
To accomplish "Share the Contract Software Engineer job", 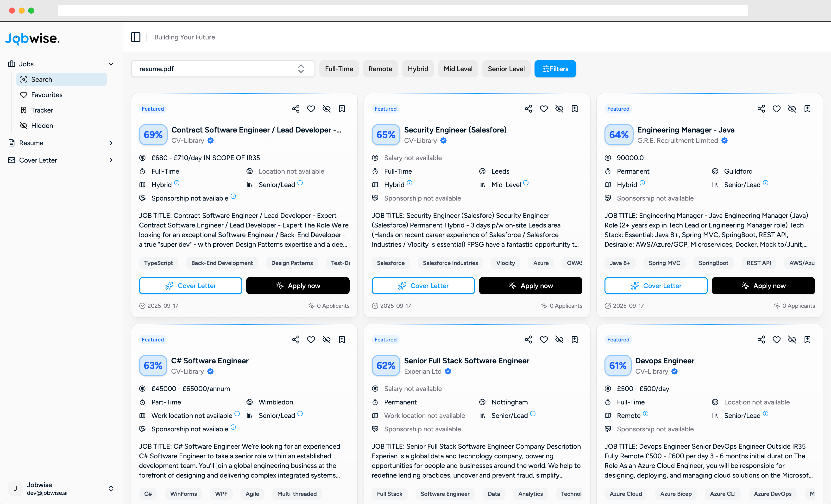I will pyautogui.click(x=296, y=109).
